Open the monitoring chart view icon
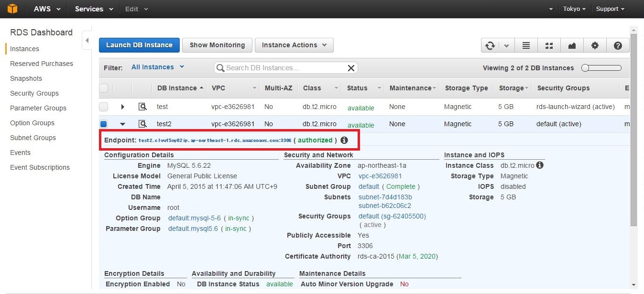644x294 pixels. 572,45
